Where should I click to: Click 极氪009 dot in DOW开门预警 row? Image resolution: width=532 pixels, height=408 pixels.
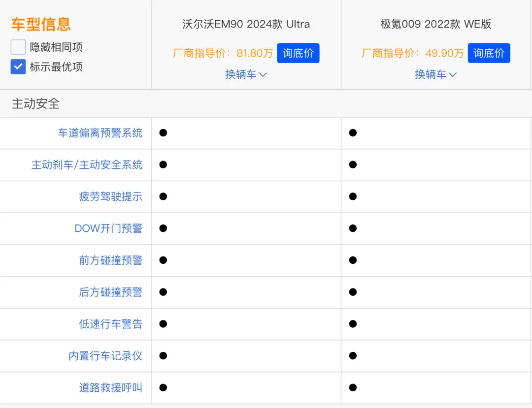click(353, 228)
